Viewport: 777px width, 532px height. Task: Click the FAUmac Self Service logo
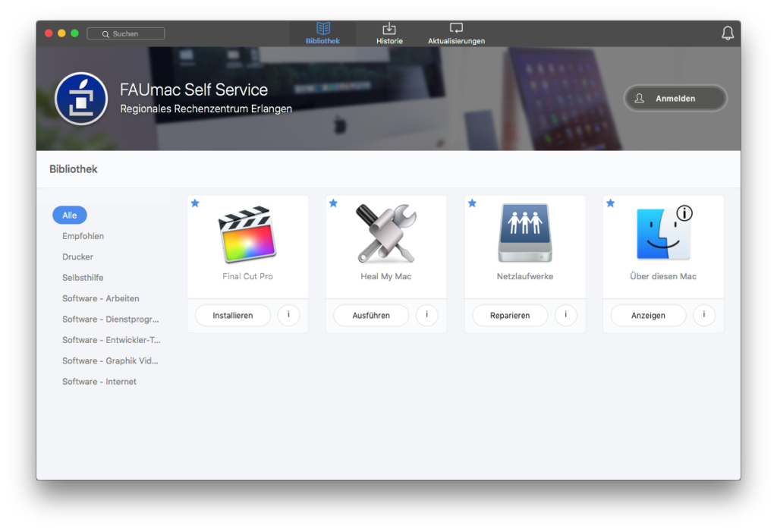click(81, 99)
